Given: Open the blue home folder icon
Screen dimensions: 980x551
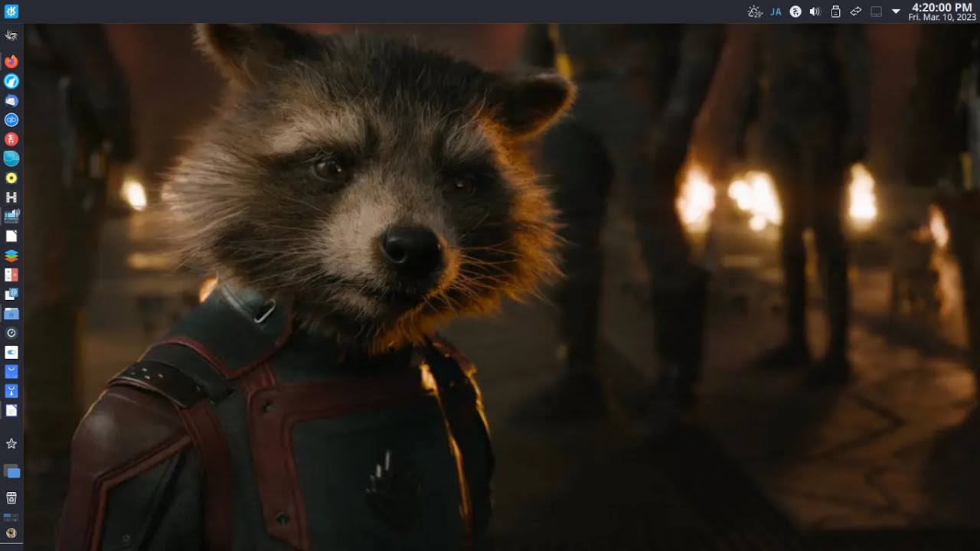Looking at the screenshot, I should tap(11, 314).
